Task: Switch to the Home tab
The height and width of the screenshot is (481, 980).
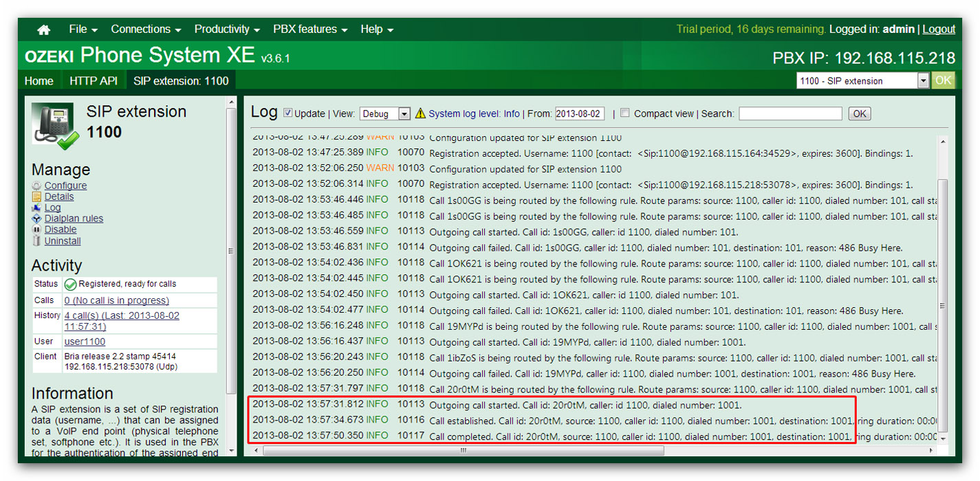Action: (39, 80)
